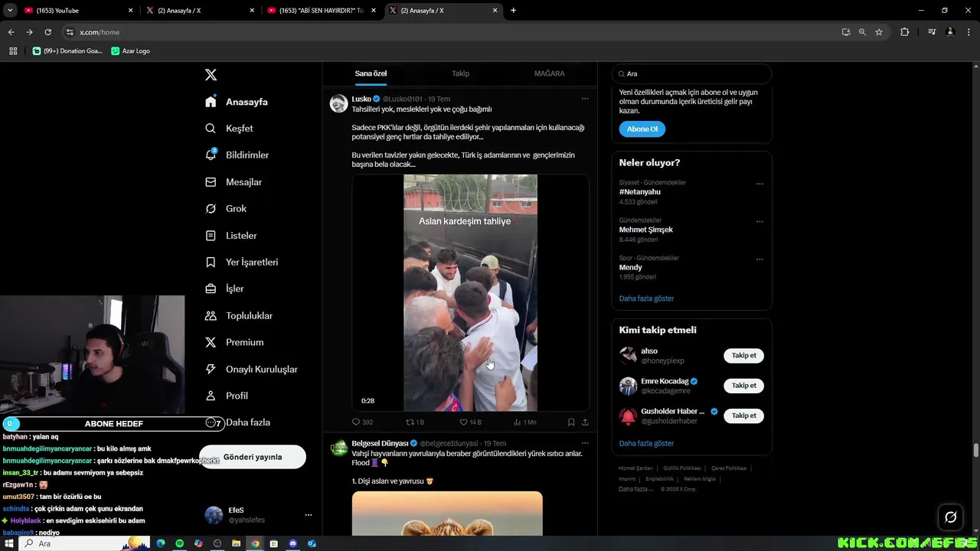Viewport: 980px width, 551px height.
Task: Open Bildirimler notifications
Action: (x=237, y=155)
